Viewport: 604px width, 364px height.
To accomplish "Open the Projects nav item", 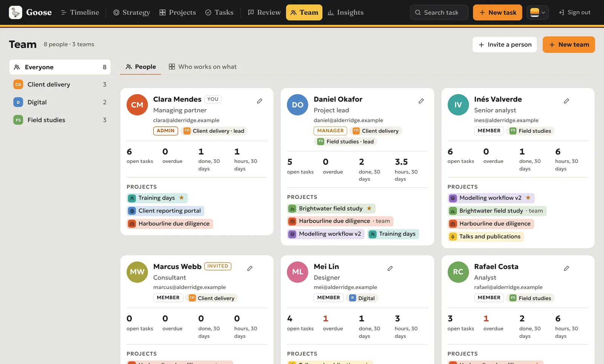I will pos(178,12).
